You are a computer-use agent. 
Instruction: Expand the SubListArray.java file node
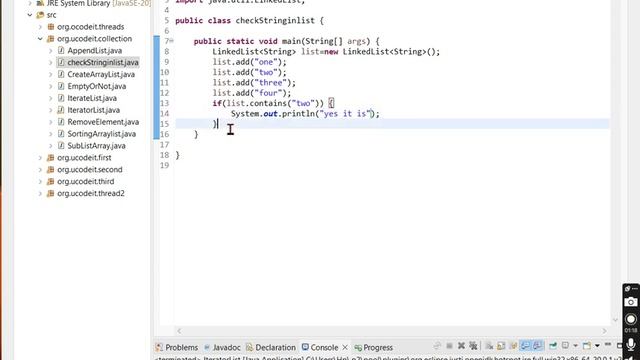point(51,146)
